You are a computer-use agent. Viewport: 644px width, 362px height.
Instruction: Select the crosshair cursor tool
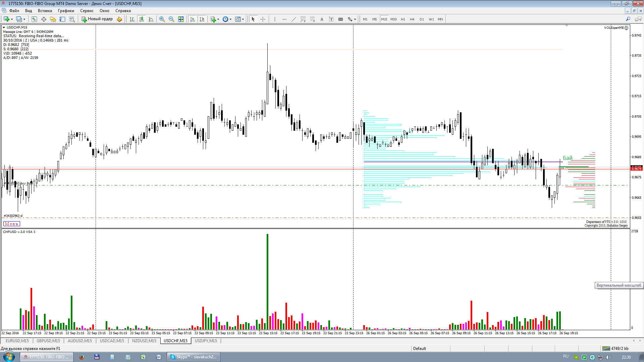pos(263,19)
